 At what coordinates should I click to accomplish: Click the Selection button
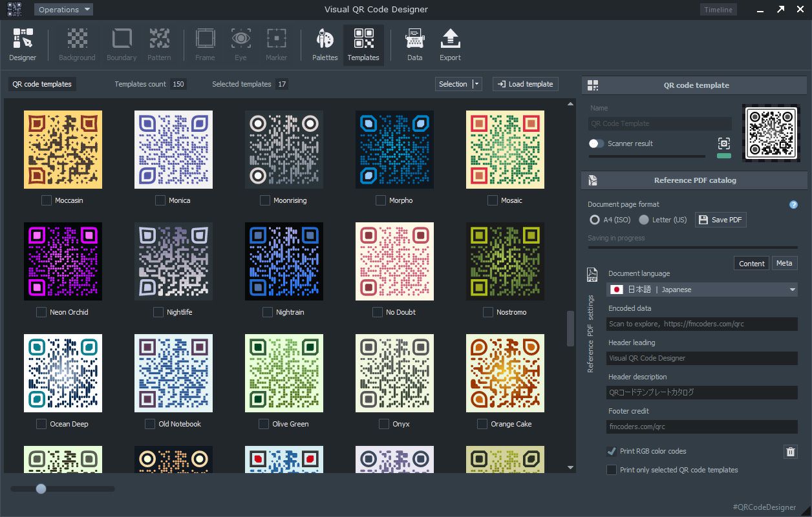(453, 84)
